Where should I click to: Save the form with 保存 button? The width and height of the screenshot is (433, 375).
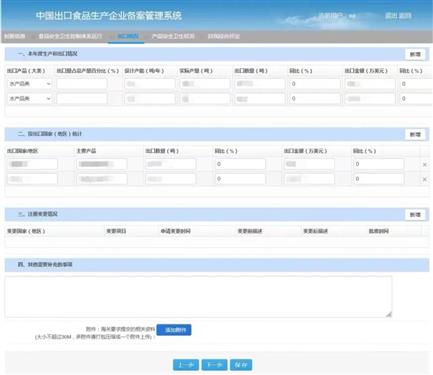click(x=241, y=365)
